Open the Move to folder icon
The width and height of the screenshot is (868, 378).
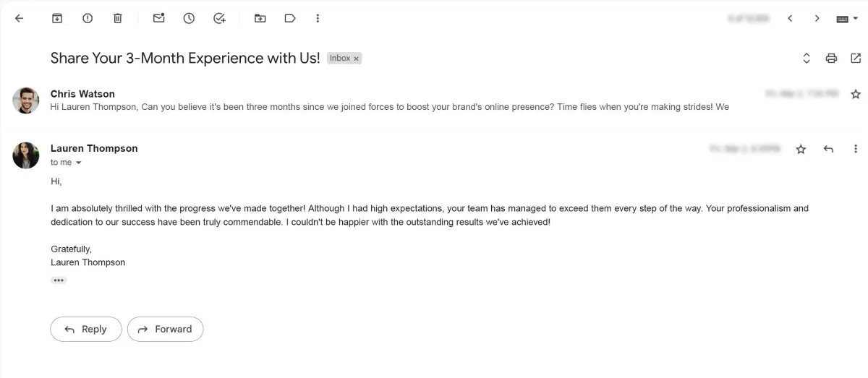pyautogui.click(x=260, y=18)
